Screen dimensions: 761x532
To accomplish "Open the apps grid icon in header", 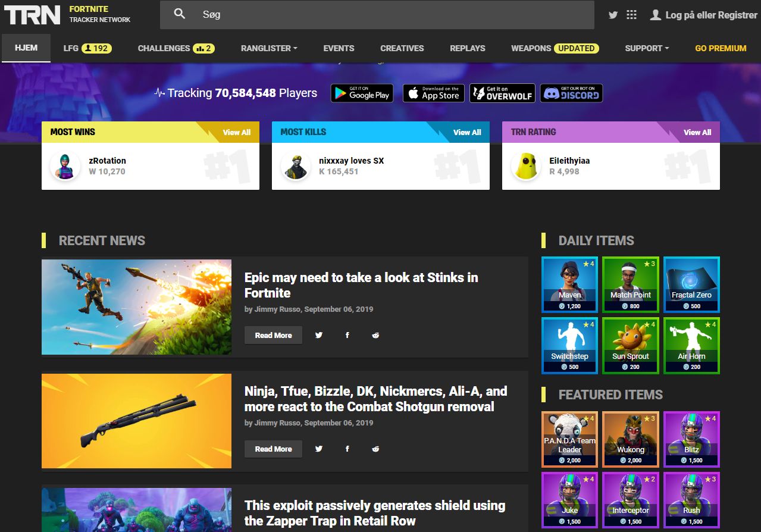I will (632, 15).
